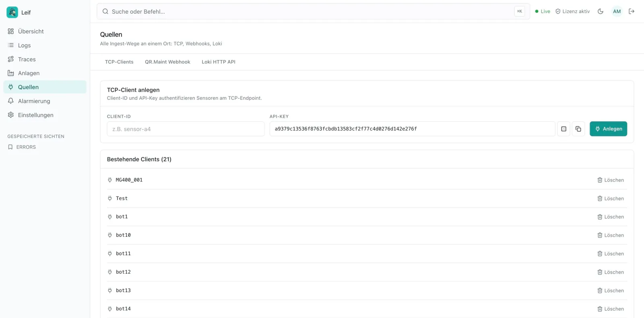Screen dimensions: 644x318
Task: Click the plug icon beside bot1
Action: [x=110, y=217]
